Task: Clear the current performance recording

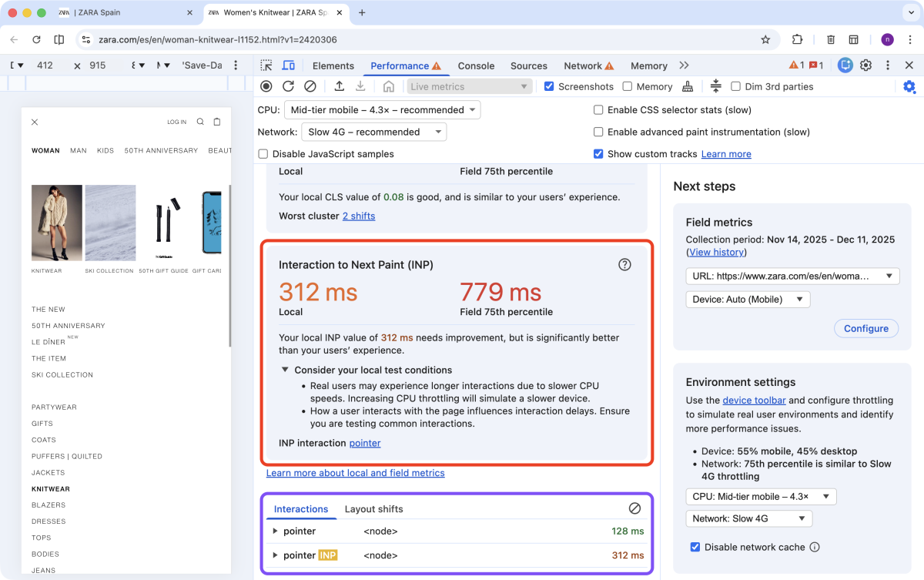Action: pos(310,86)
